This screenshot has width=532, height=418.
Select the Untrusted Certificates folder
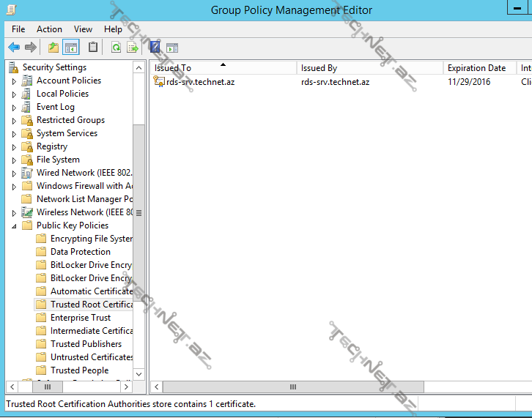[91, 357]
